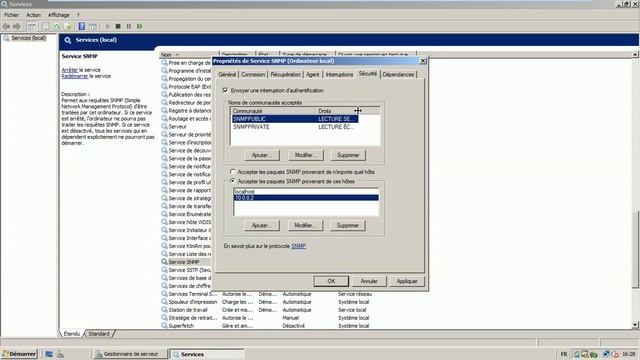Viewport: 640px width, 360px height.
Task: Click the Droits column header
Action: point(336,111)
